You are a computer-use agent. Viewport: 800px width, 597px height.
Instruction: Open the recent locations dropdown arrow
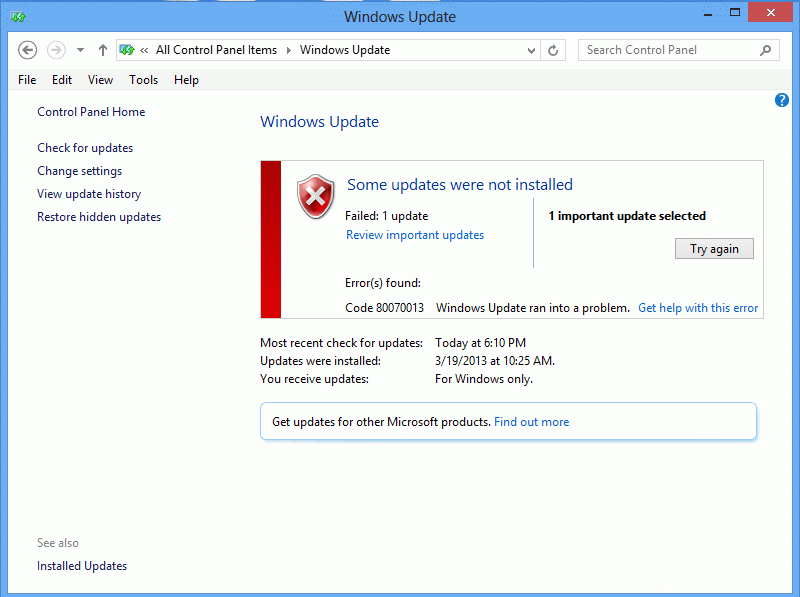(x=80, y=50)
